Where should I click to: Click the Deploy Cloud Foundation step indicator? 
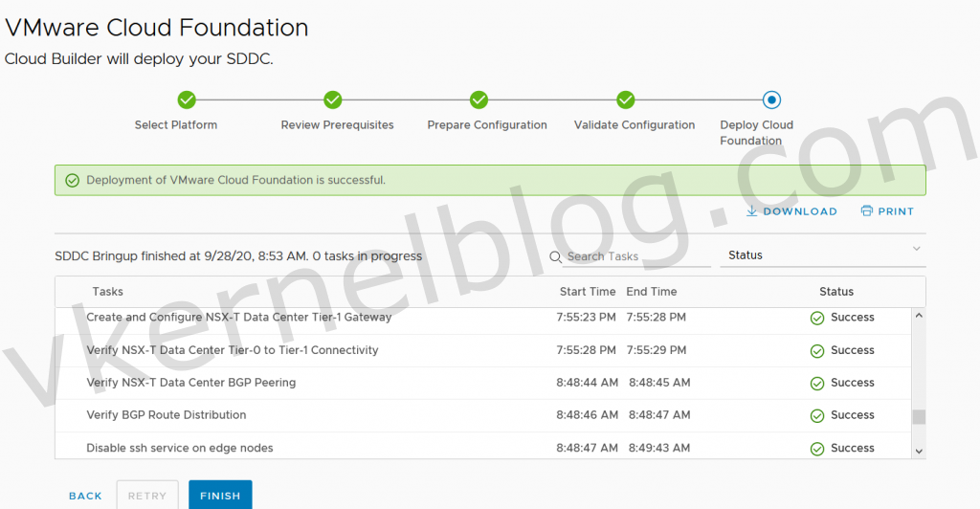(771, 100)
